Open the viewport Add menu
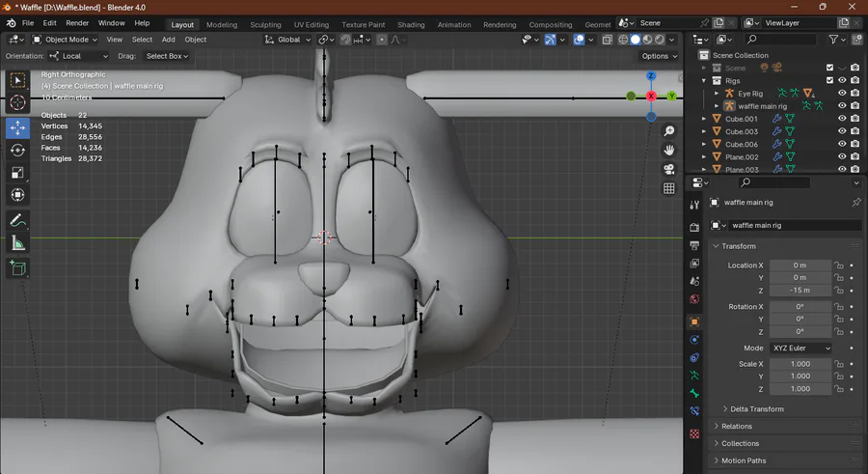868x474 pixels. click(x=168, y=40)
